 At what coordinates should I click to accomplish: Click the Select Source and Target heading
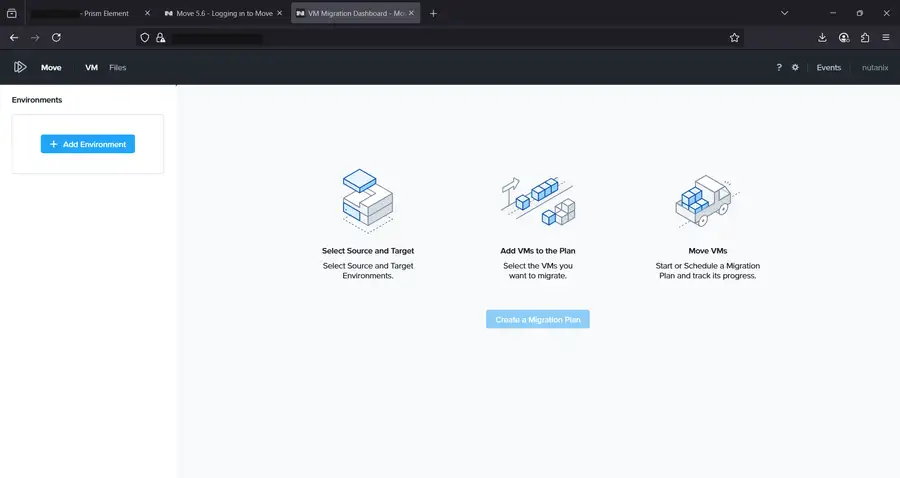click(x=368, y=251)
